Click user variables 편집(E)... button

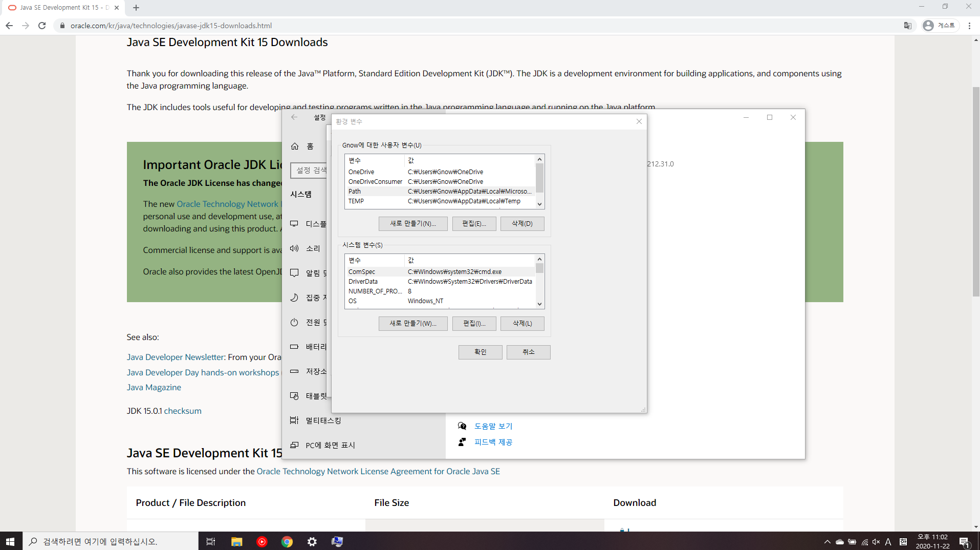(474, 224)
